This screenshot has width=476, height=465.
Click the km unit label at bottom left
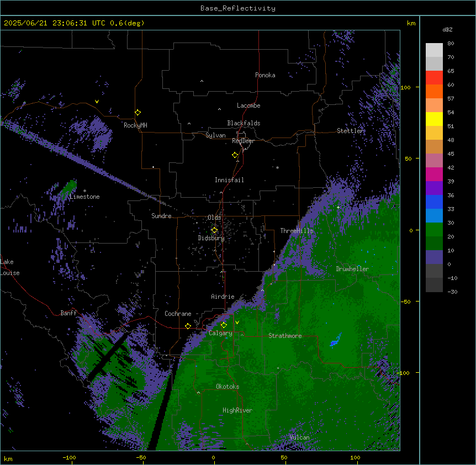[x=8, y=458]
